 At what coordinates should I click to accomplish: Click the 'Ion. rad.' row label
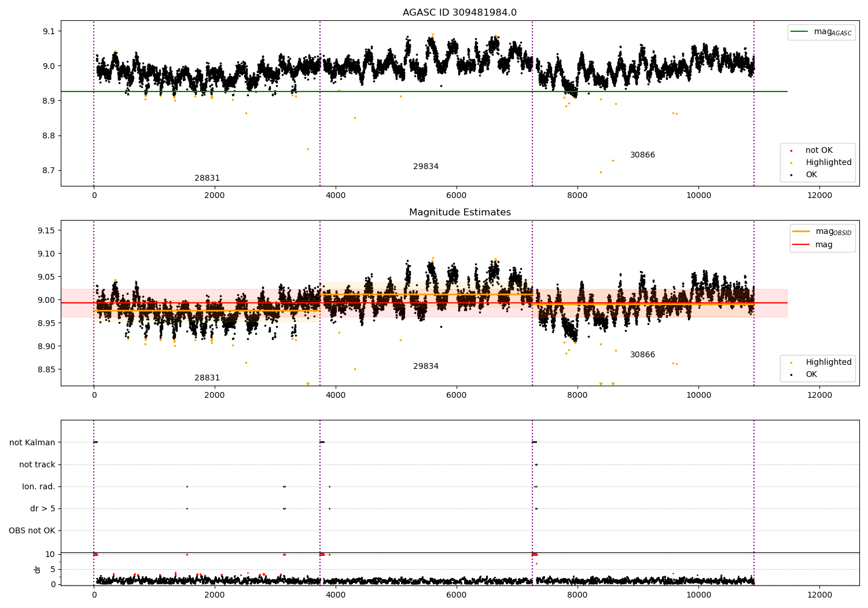coord(39,486)
